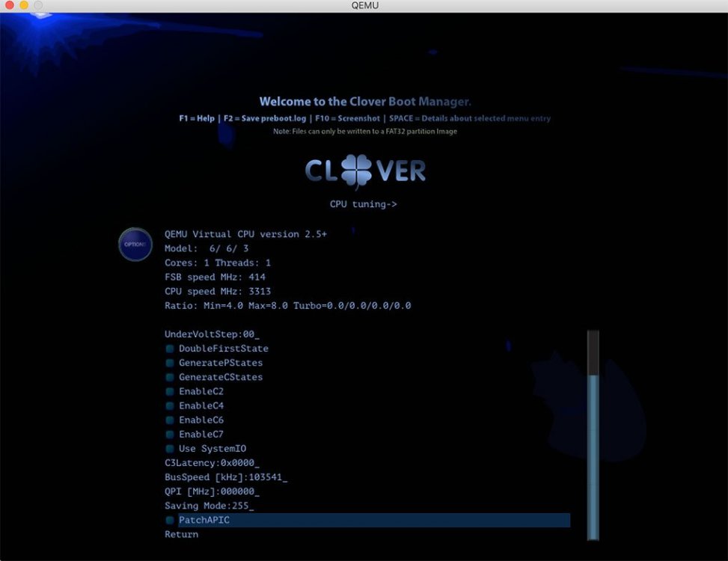Click the F1 = Help hint
Screen dimensions: 728x561
click(x=197, y=118)
